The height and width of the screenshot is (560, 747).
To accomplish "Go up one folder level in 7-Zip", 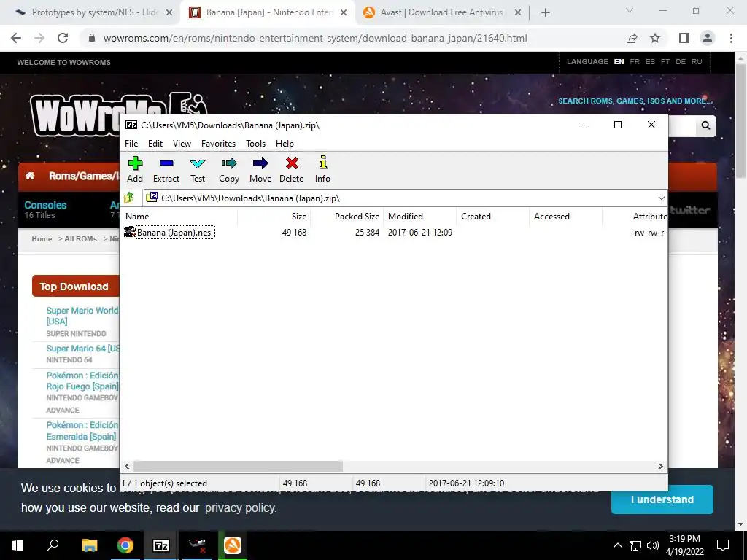I will click(129, 198).
